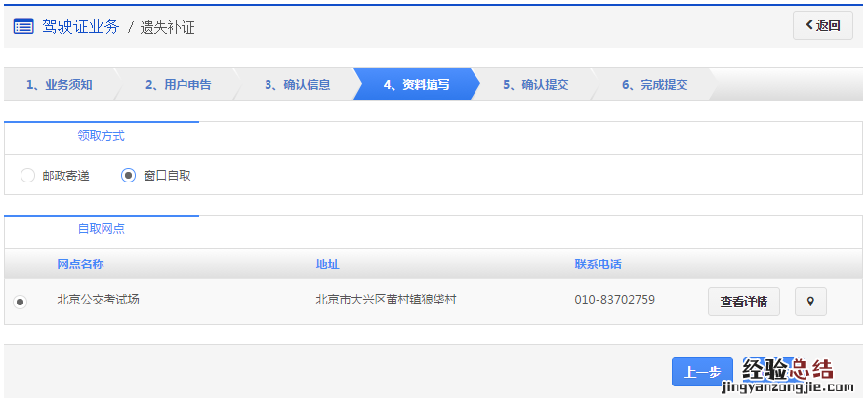Jump to step 5 确认提交
Screen dimensions: 868x405
click(x=536, y=85)
